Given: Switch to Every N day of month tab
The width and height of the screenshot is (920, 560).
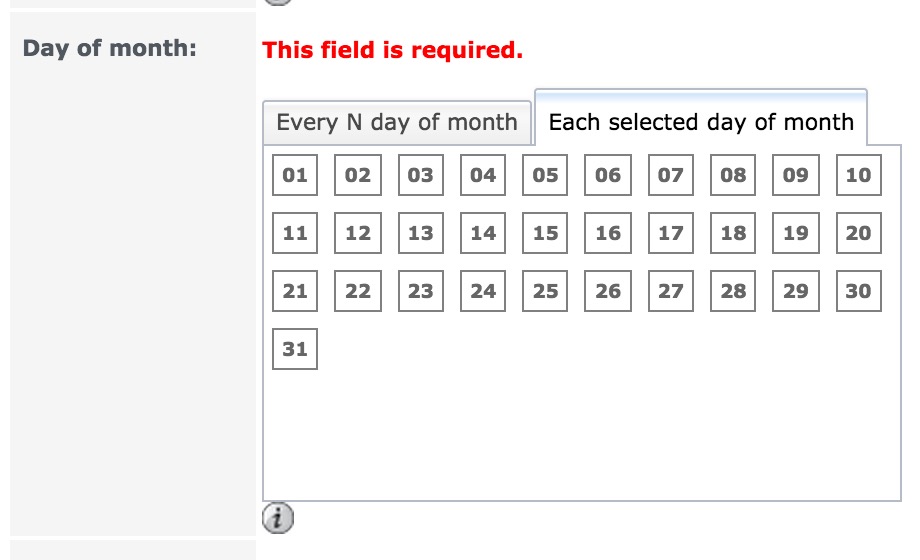Looking at the screenshot, I should pyautogui.click(x=397, y=123).
